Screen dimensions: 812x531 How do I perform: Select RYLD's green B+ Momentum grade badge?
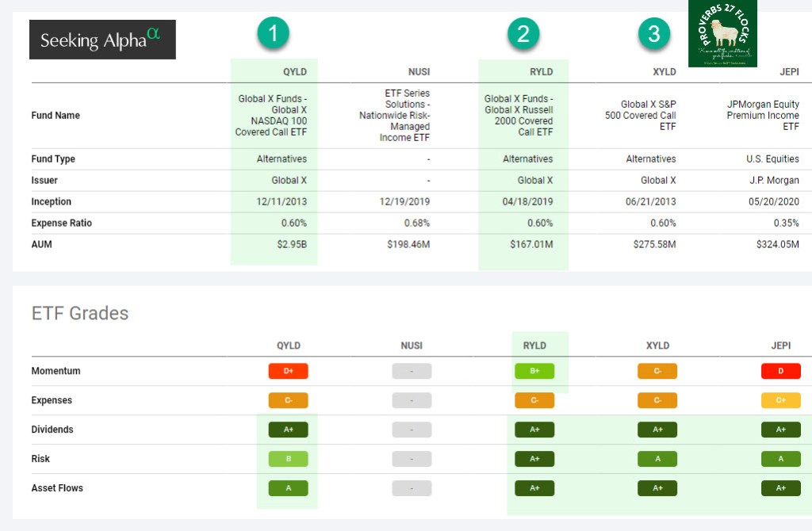534,371
